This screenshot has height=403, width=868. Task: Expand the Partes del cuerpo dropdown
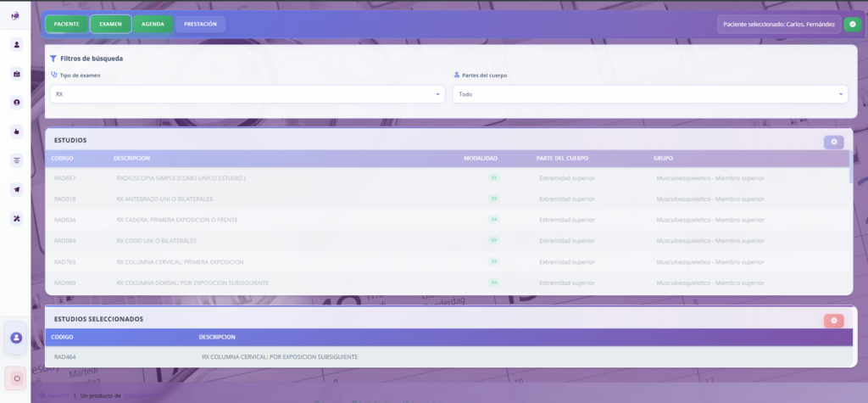pos(649,94)
